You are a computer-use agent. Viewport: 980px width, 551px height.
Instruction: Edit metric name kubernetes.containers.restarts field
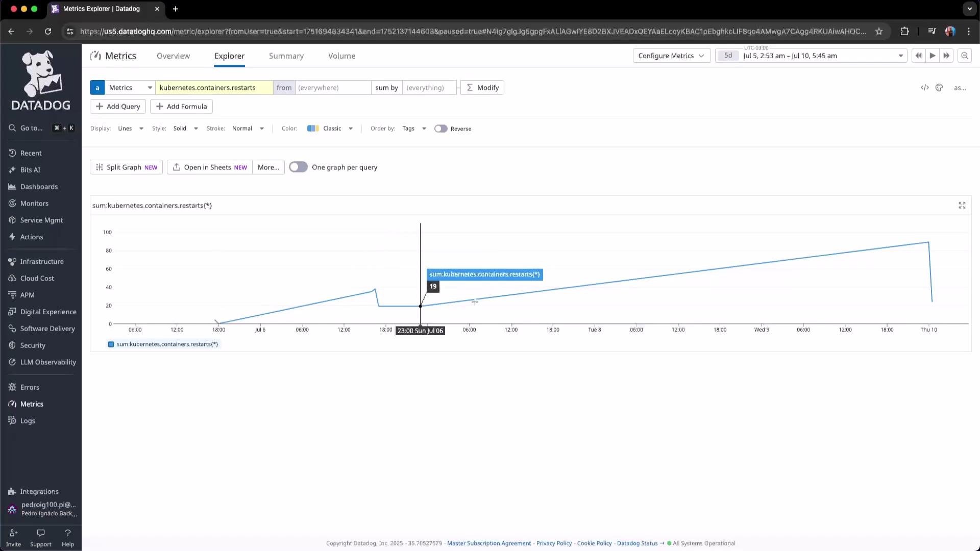214,88
